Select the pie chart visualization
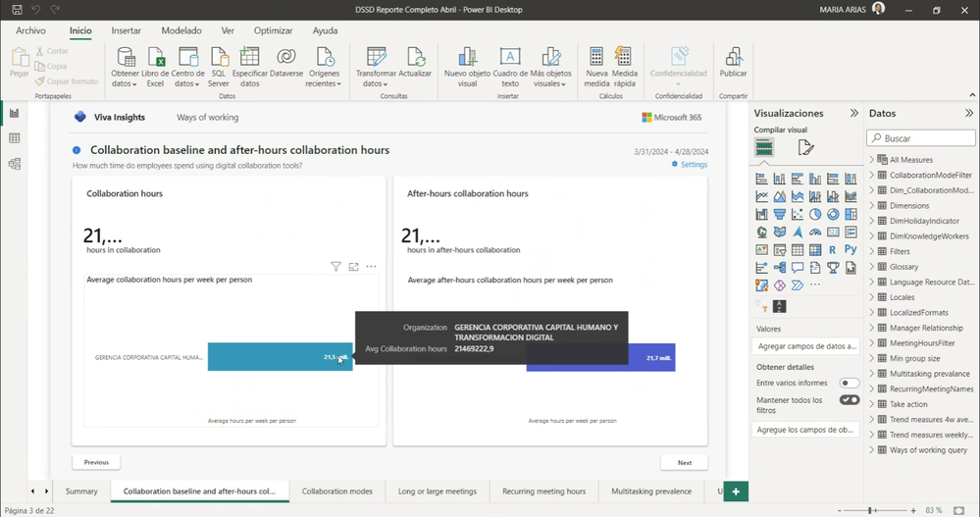The height and width of the screenshot is (517, 980). (815, 215)
